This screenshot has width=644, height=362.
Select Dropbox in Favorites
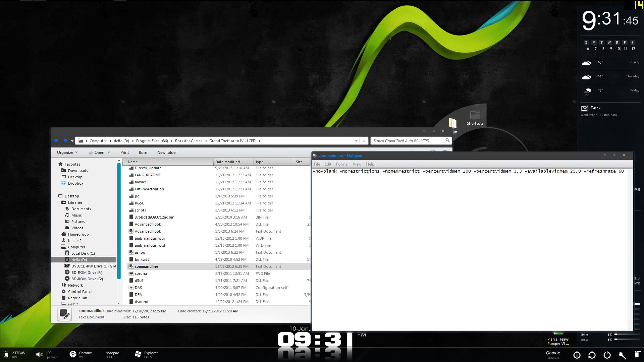tap(75, 183)
